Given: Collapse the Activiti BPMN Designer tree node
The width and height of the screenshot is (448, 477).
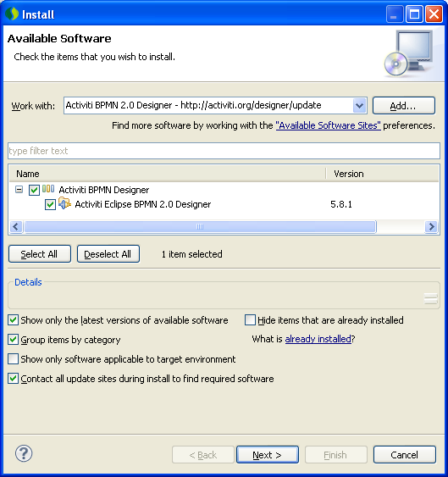Looking at the screenshot, I should [19, 190].
